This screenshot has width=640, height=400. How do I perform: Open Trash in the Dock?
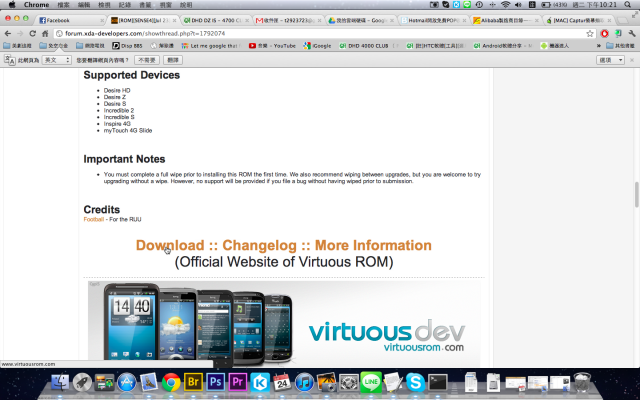point(582,383)
